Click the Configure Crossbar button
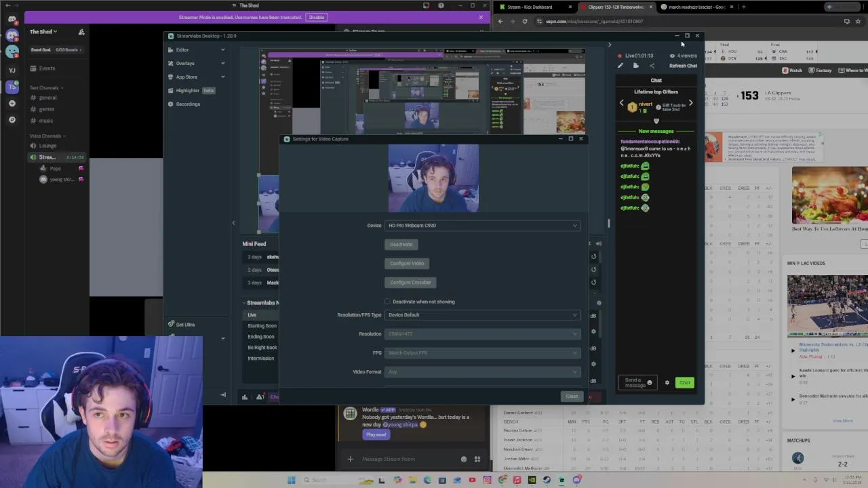This screenshot has height=488, width=868. click(x=410, y=282)
